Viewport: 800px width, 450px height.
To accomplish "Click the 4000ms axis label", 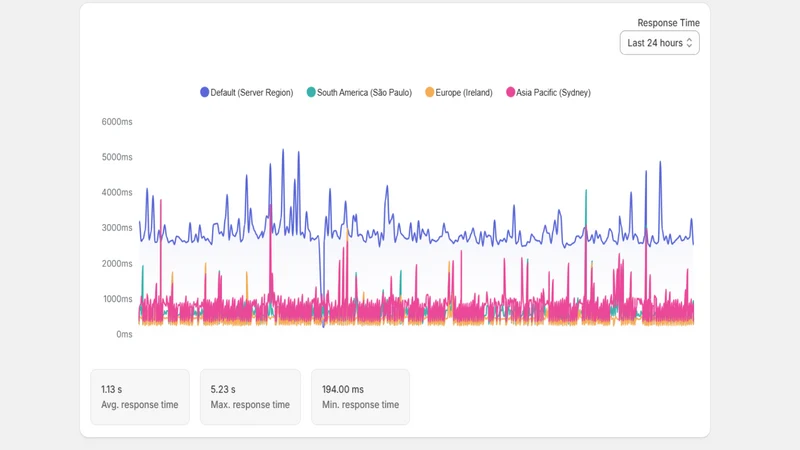I will [117, 192].
